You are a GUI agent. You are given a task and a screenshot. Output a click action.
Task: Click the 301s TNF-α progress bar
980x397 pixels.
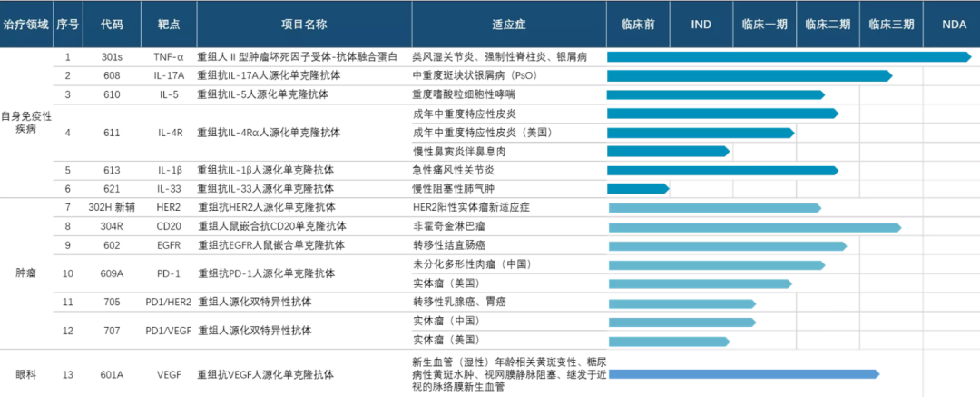(788, 56)
